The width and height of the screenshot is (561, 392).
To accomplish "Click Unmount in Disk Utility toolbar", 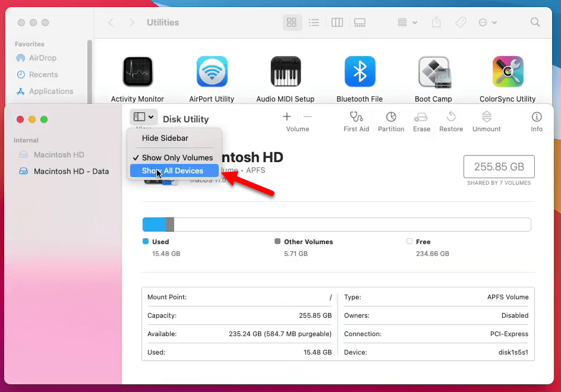I will (x=486, y=122).
